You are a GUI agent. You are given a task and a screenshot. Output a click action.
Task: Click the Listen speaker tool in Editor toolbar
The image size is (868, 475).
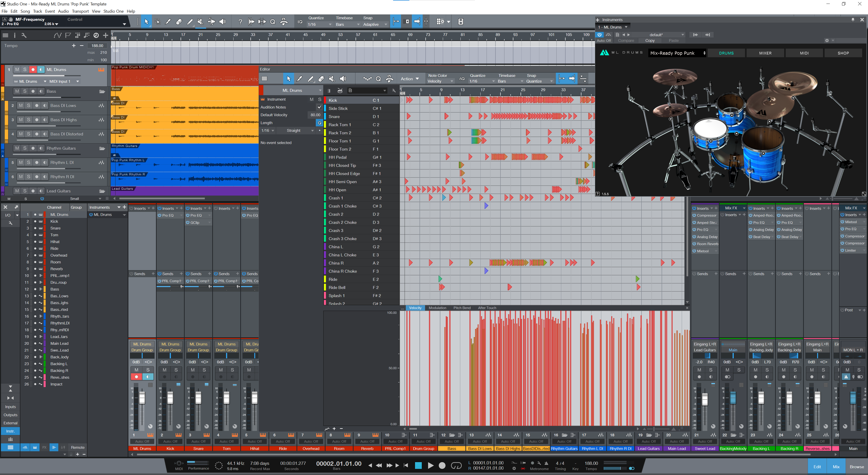pos(343,79)
